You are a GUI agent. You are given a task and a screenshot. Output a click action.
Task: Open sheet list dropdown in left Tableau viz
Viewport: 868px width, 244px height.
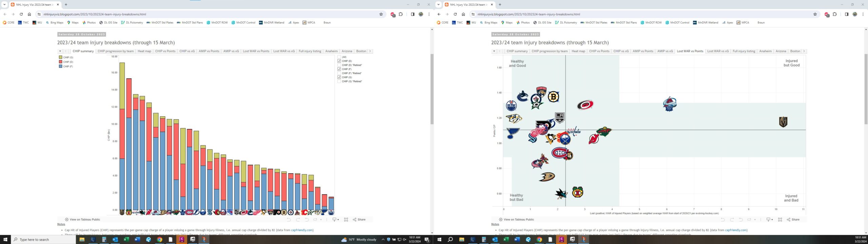pyautogui.click(x=60, y=51)
